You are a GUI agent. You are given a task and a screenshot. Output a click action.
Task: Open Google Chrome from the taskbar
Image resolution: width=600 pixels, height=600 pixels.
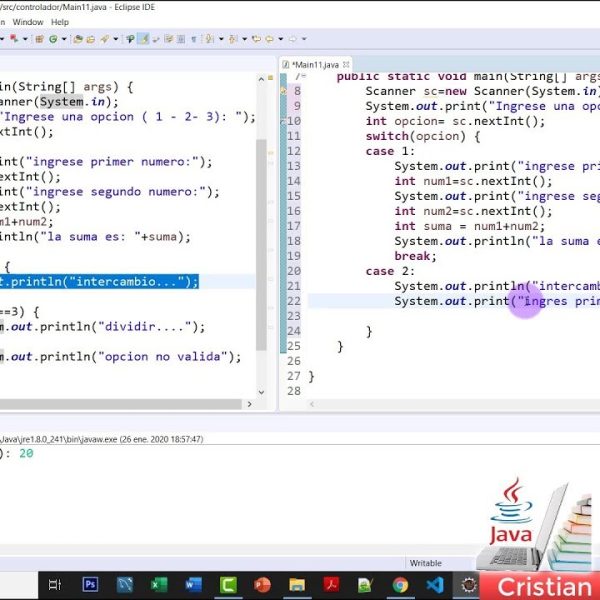(400, 585)
